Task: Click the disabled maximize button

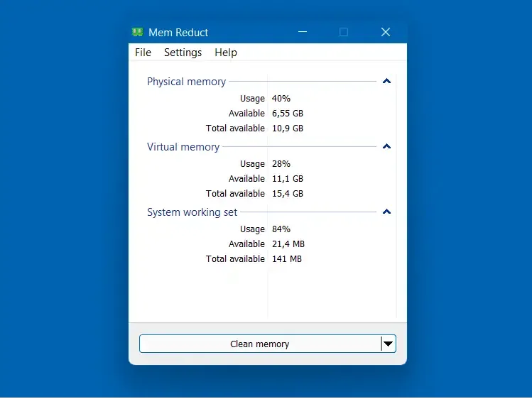Action: [344, 32]
